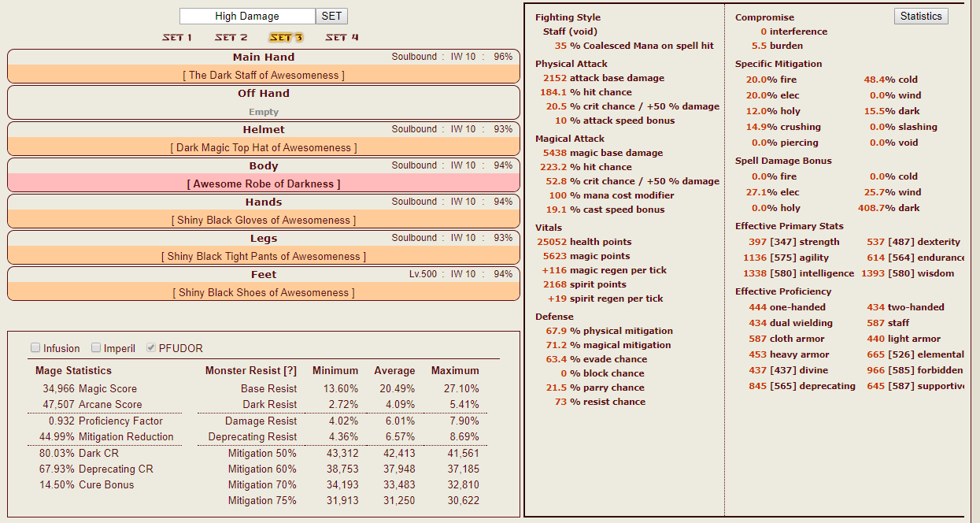Click the Helmet slot header

click(x=264, y=129)
